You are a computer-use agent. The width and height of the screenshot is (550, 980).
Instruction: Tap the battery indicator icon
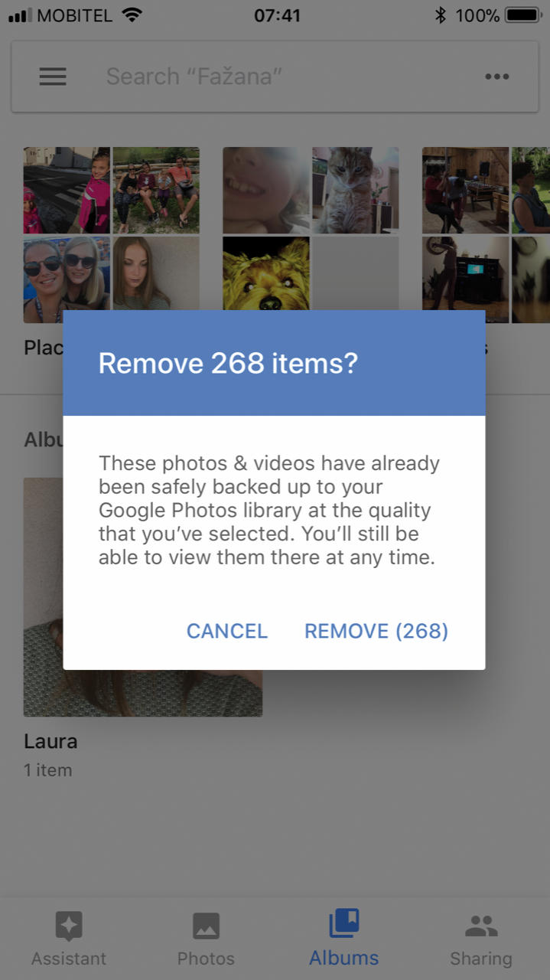click(x=523, y=15)
